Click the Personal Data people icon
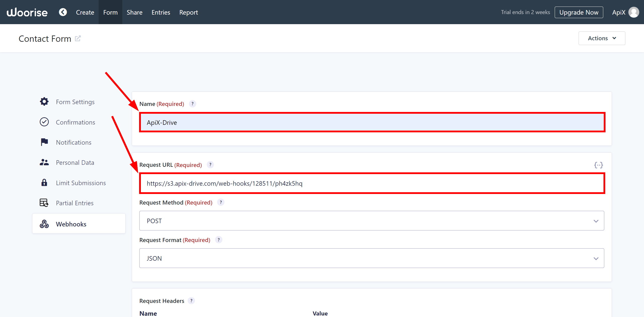The height and width of the screenshot is (317, 644). 44,162
